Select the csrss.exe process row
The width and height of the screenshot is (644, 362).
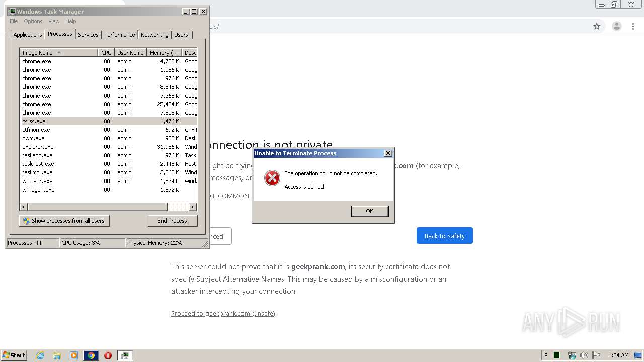click(108, 121)
